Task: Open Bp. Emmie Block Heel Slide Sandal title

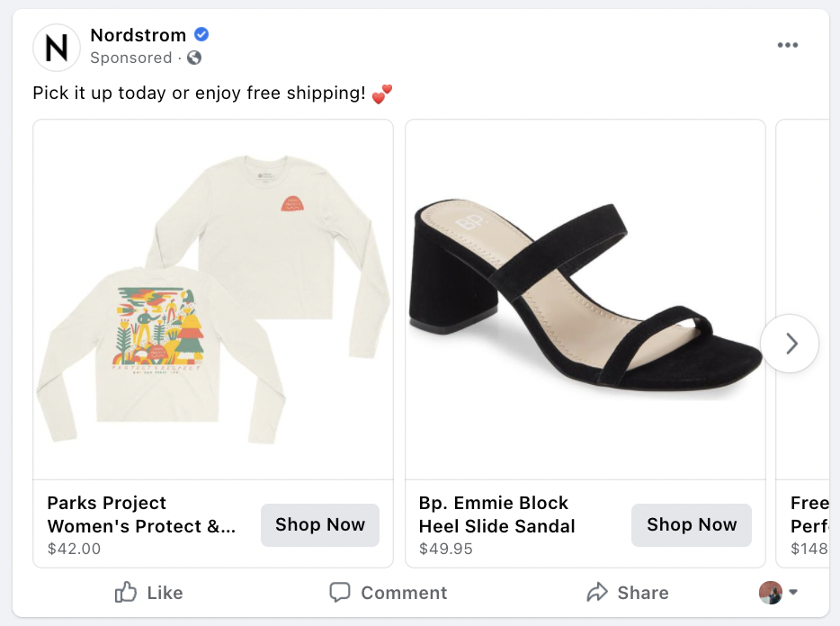Action: (x=497, y=514)
